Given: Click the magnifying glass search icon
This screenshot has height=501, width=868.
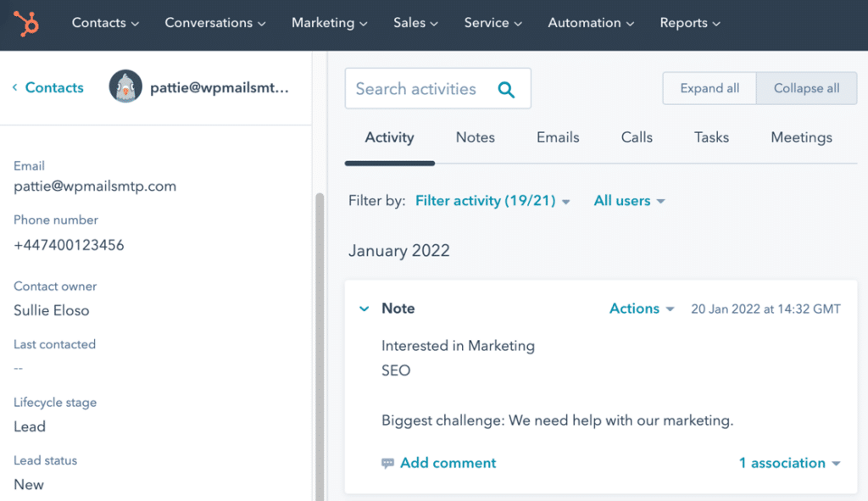Looking at the screenshot, I should tap(506, 88).
